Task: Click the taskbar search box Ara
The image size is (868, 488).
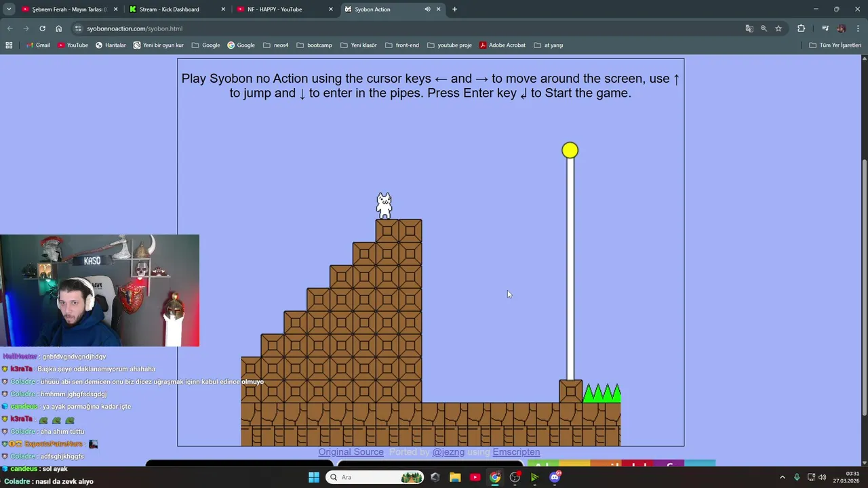Action: point(374,477)
